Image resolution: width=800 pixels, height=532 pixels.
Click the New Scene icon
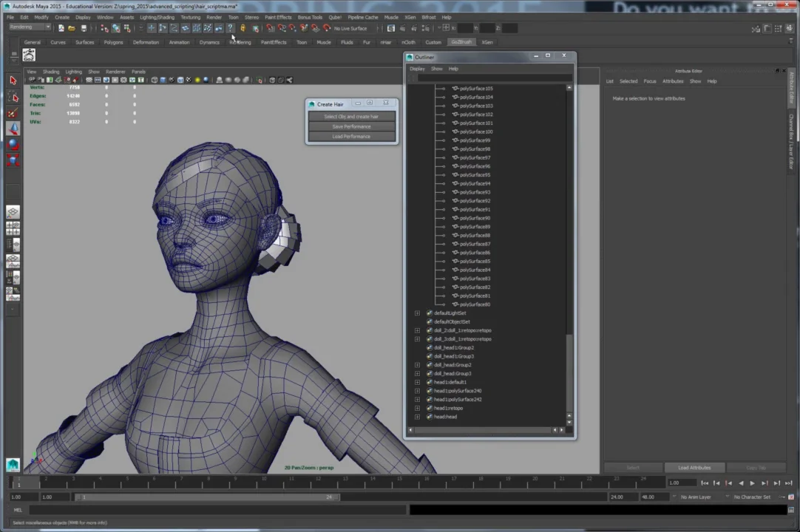pyautogui.click(x=61, y=28)
